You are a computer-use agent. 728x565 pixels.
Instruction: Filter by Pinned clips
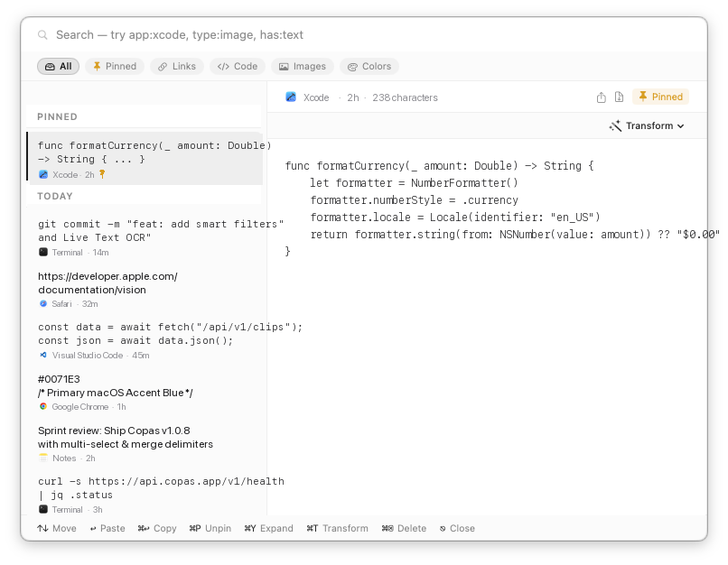114,66
